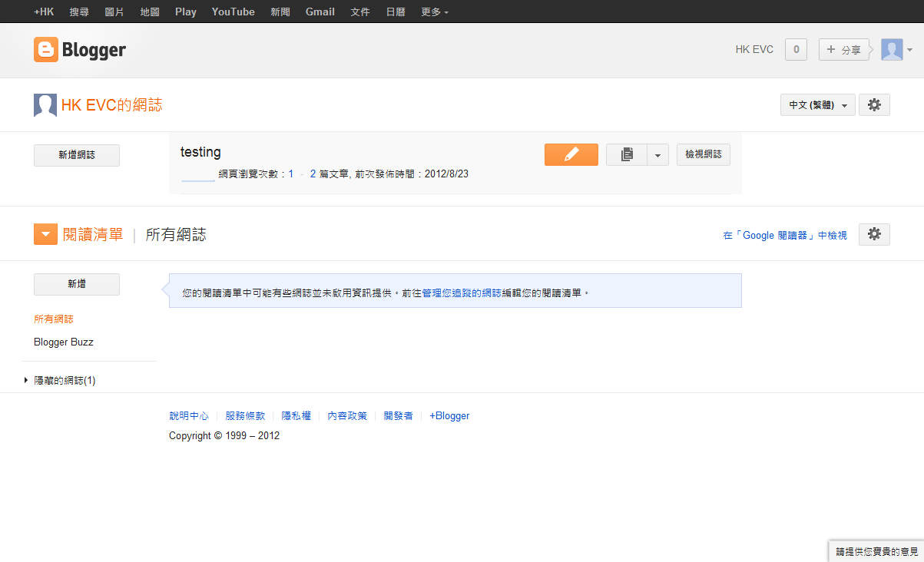Image resolution: width=924 pixels, height=562 pixels.
Task: Open the posts dropdown arrow beside pages icon
Action: coord(657,154)
